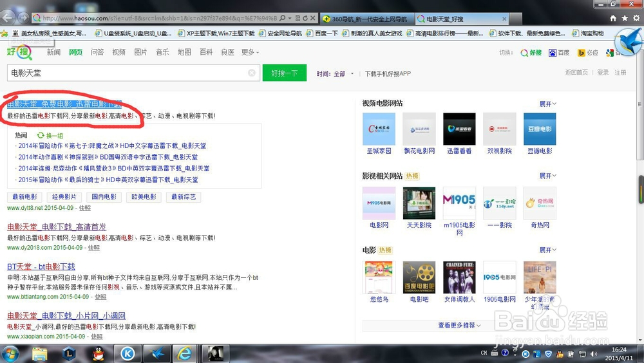Open IE favorites star
644x363 pixels.
[x=625, y=18]
